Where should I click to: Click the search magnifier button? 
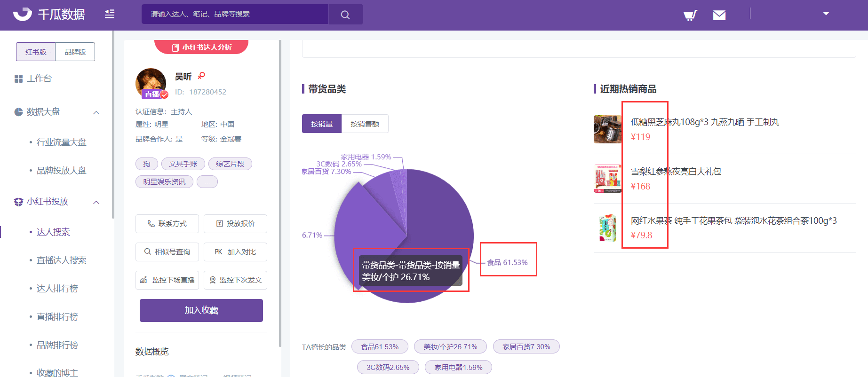click(345, 15)
